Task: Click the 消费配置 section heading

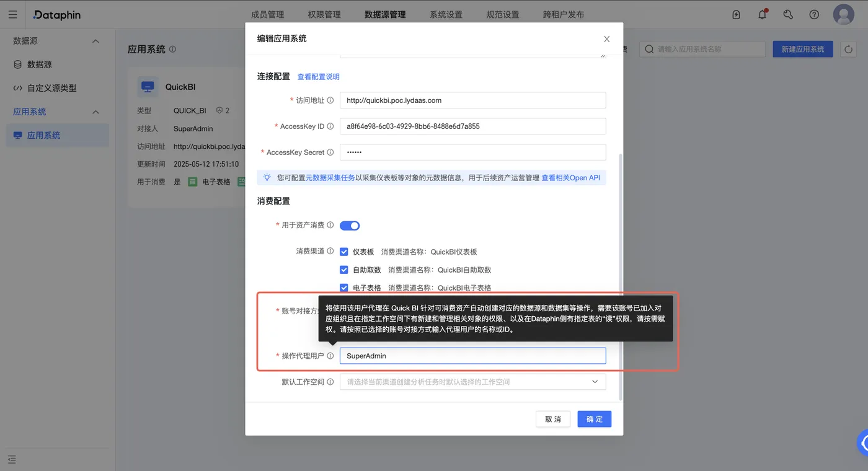Action: [x=273, y=201]
